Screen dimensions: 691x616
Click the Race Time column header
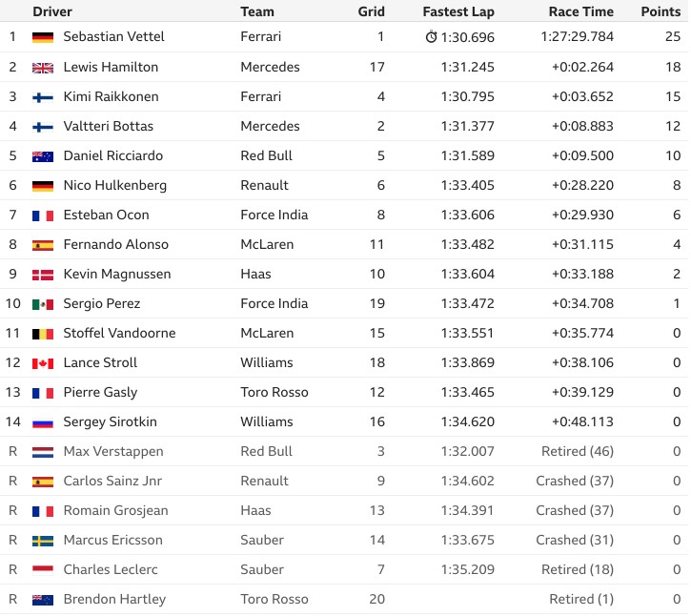click(580, 11)
